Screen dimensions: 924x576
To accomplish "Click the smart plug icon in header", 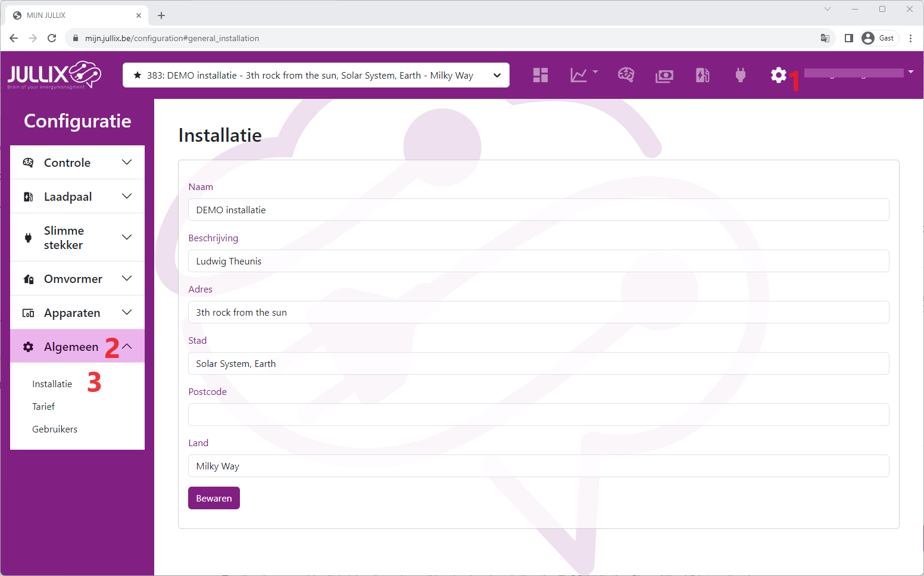I will point(741,75).
